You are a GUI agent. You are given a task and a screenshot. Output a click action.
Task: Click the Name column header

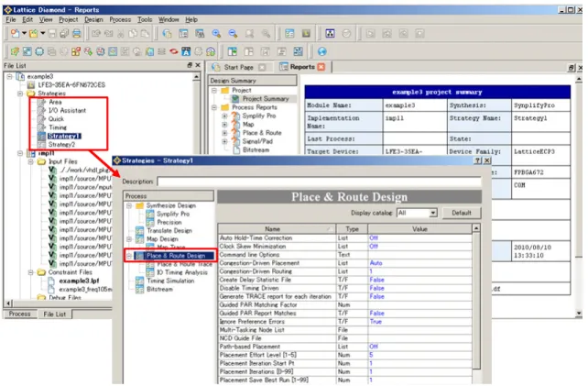tap(277, 229)
